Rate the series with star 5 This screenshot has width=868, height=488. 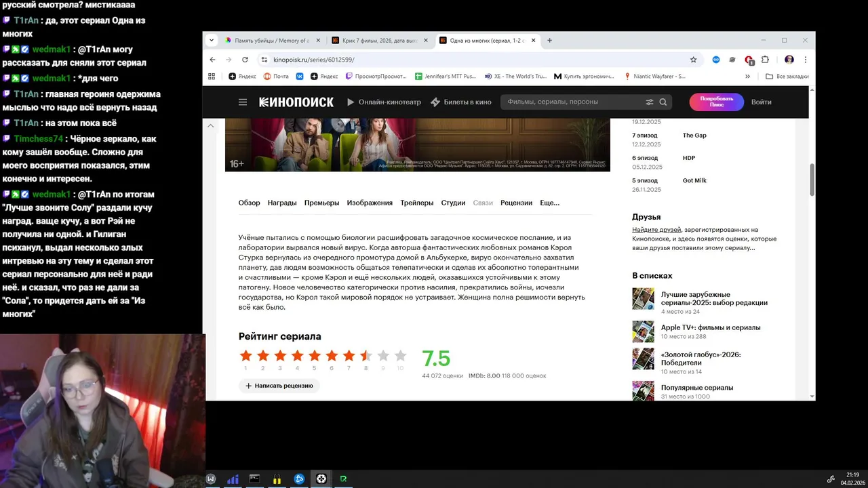pos(314,356)
